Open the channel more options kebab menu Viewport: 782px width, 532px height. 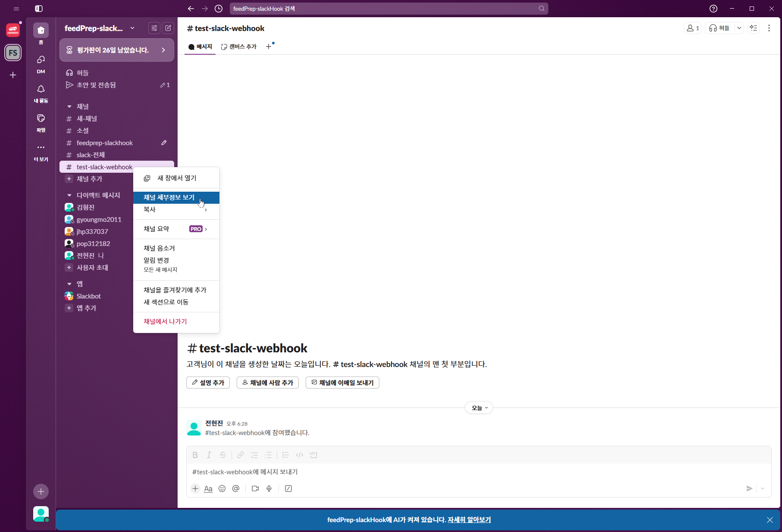pyautogui.click(x=769, y=28)
